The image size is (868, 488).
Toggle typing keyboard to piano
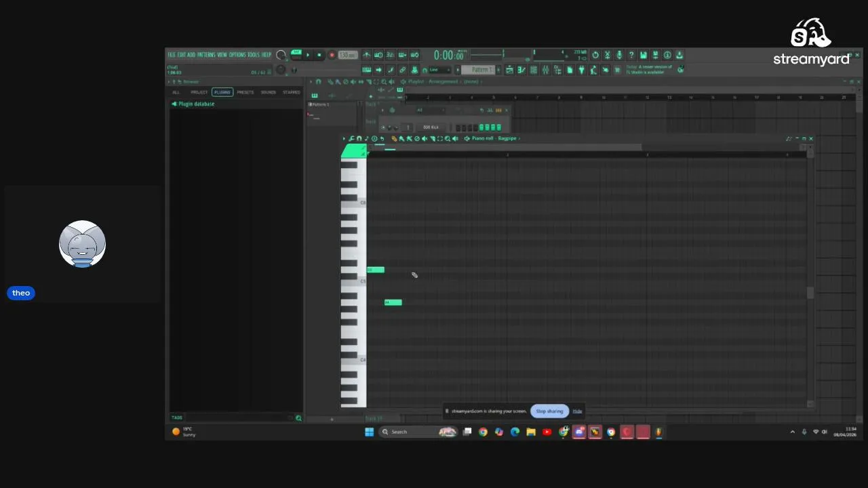pyautogui.click(x=367, y=70)
